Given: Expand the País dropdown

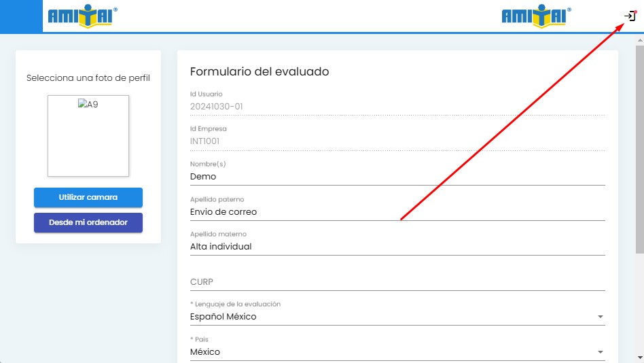Looking at the screenshot, I should [397, 352].
